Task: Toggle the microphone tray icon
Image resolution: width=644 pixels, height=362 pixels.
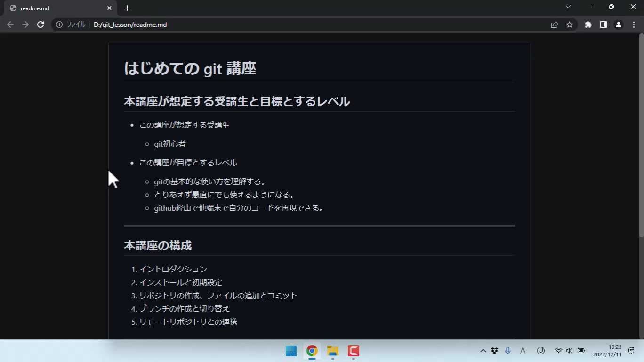Action: [507, 351]
